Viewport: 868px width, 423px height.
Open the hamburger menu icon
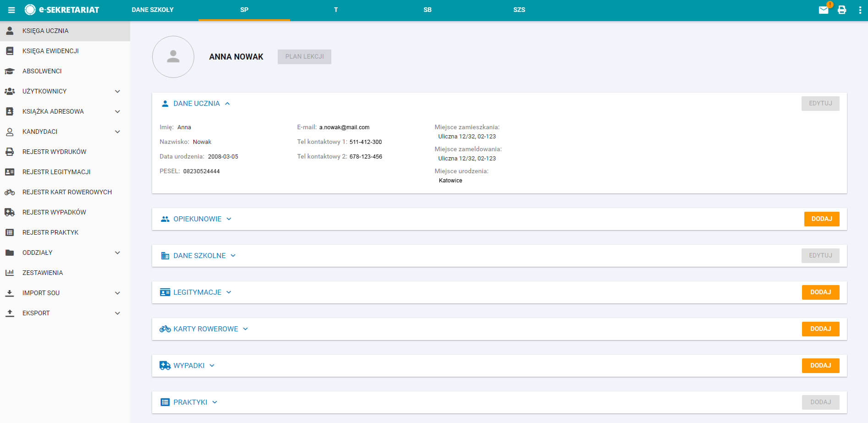click(x=11, y=10)
